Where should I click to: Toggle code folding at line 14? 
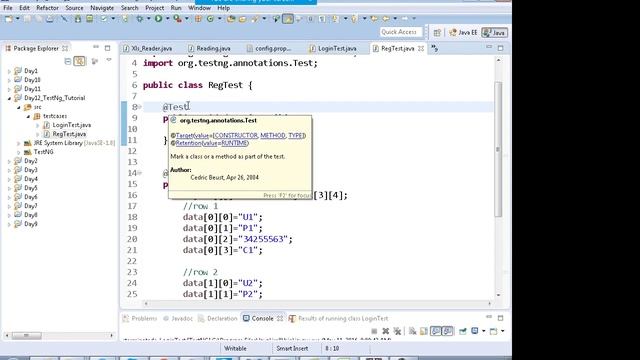[139, 173]
